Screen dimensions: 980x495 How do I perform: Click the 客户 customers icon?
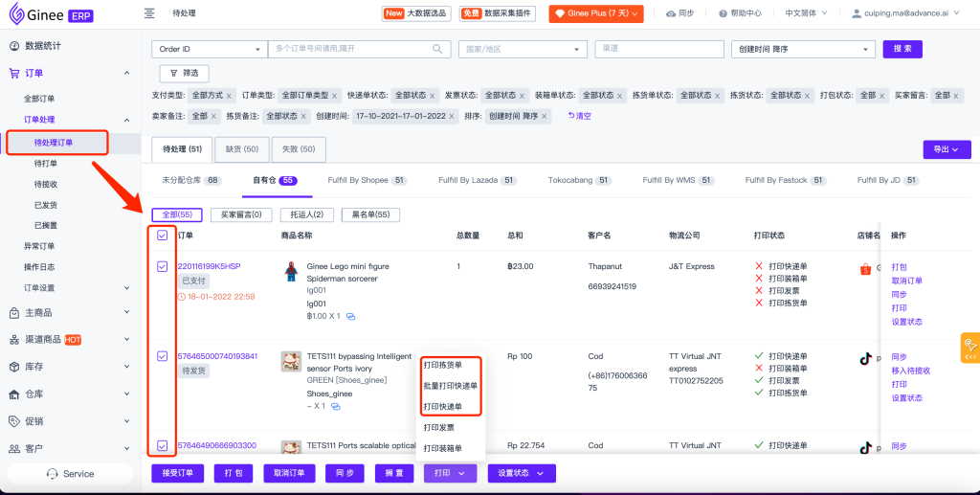click(14, 449)
